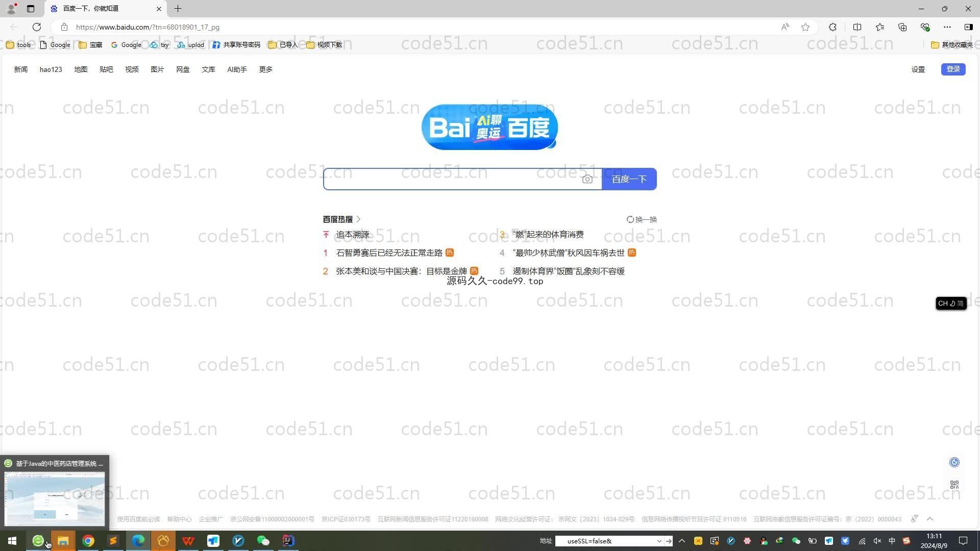The width and height of the screenshot is (980, 551).
Task: Open 视频下载 bookmarks folder
Action: tap(324, 45)
